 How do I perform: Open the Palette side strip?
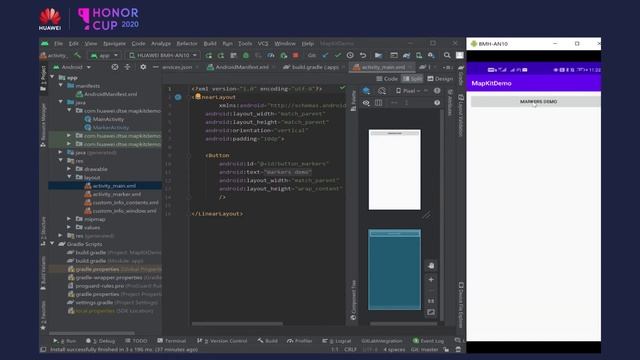click(x=353, y=101)
